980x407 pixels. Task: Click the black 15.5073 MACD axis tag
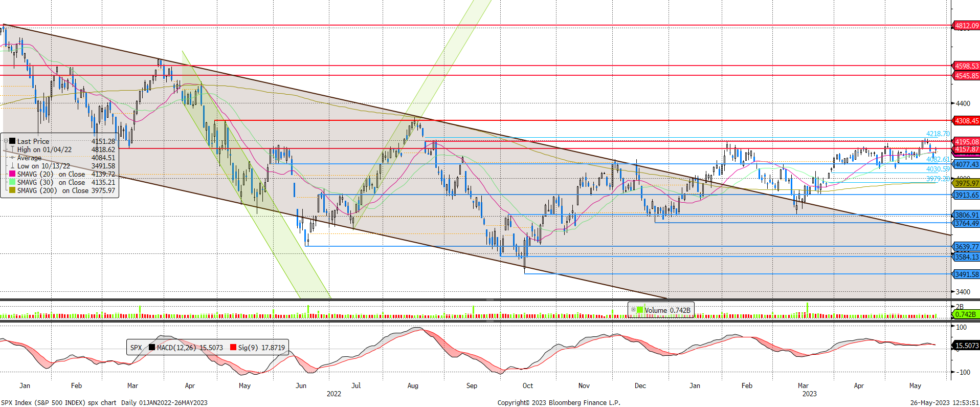(966, 346)
